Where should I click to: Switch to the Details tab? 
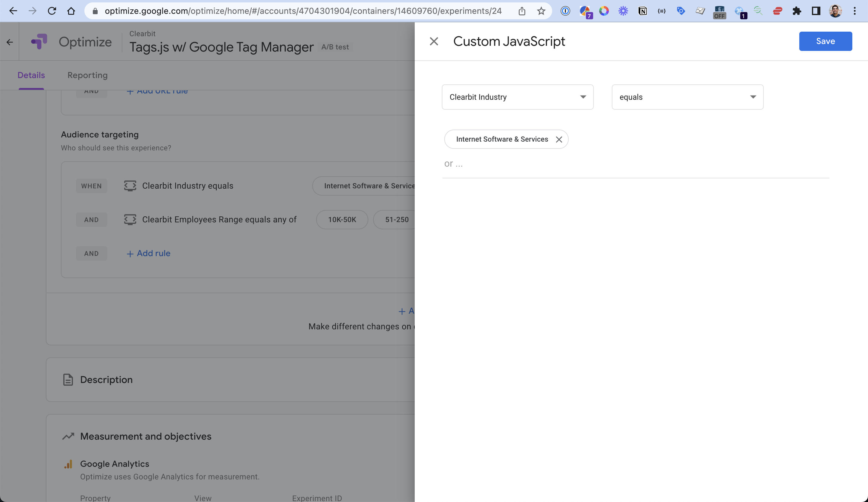pos(31,75)
